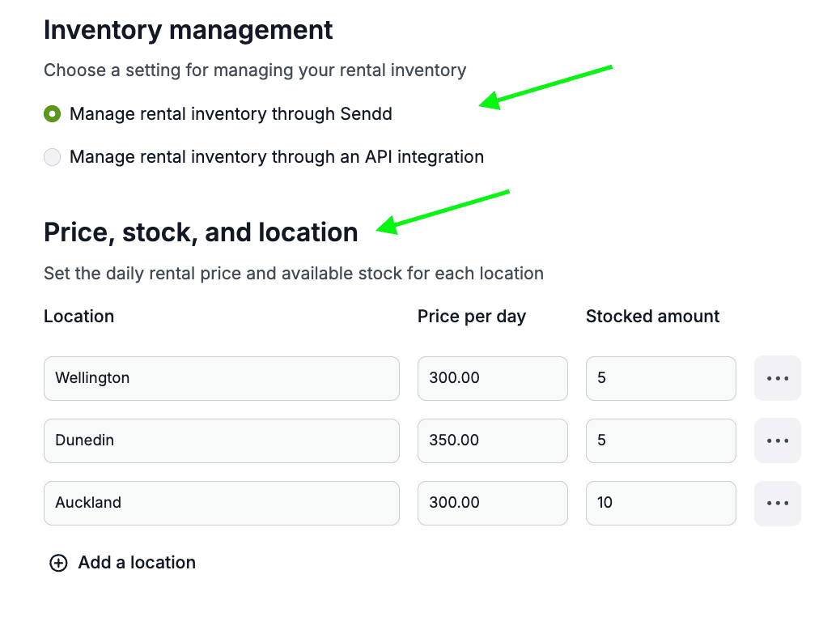Focus the Dunedin location field
The image size is (840, 617).
(221, 440)
